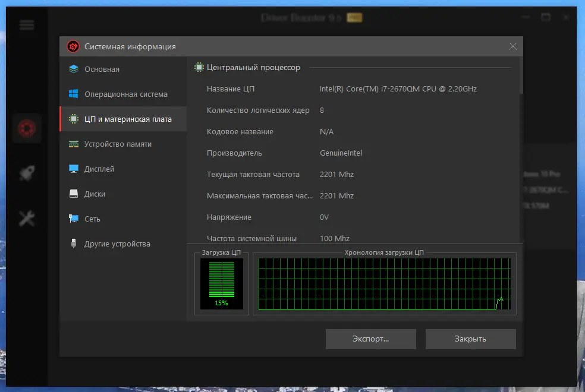Image resolution: width=585 pixels, height=392 pixels.
Task: Select the Intel(R) Core(TM) i7-2670QM value
Action: (398, 89)
